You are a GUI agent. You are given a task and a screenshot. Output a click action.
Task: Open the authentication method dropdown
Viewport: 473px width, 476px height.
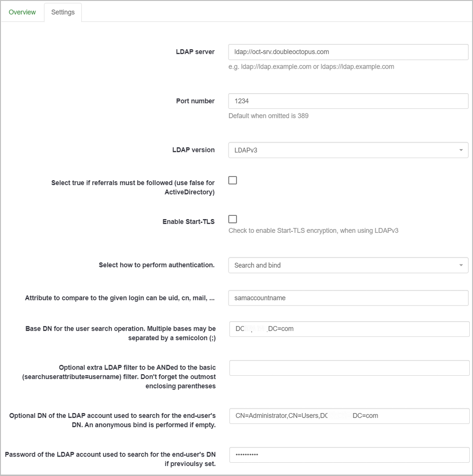coord(348,265)
